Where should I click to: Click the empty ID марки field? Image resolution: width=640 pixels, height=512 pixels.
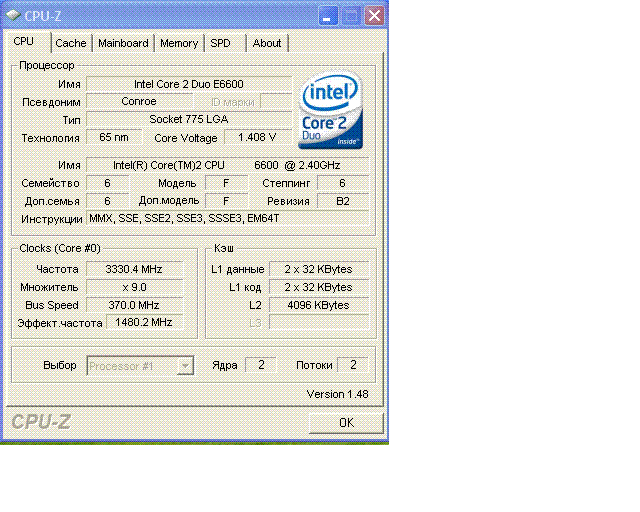point(276,102)
